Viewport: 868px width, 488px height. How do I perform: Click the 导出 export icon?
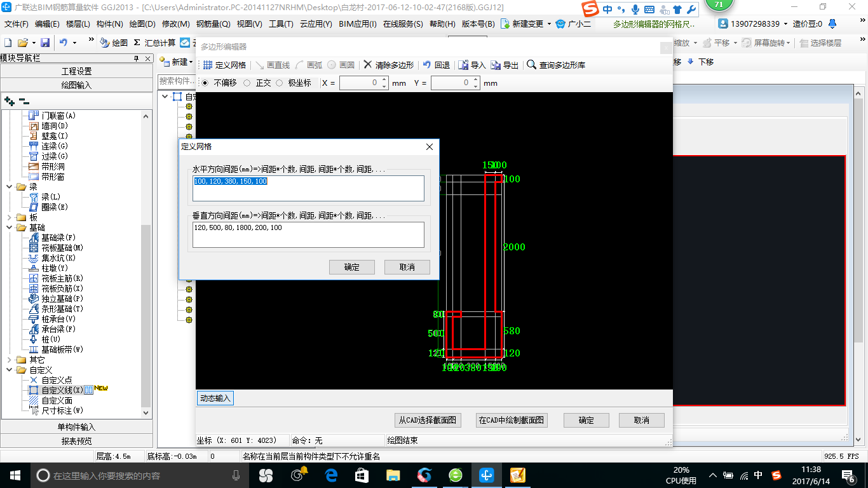496,65
